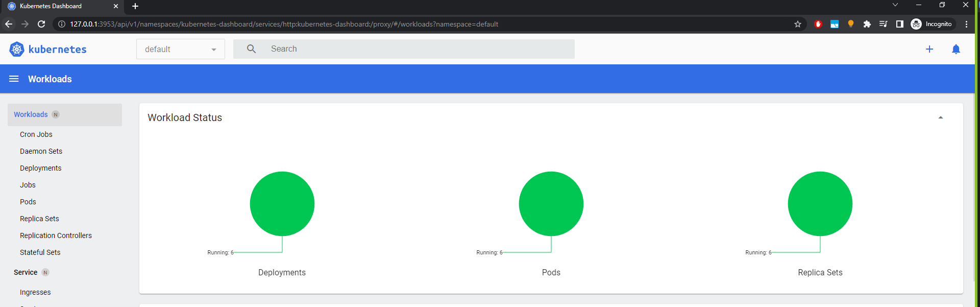
Task: Click the Replica Sets chart caption
Action: [820, 272]
